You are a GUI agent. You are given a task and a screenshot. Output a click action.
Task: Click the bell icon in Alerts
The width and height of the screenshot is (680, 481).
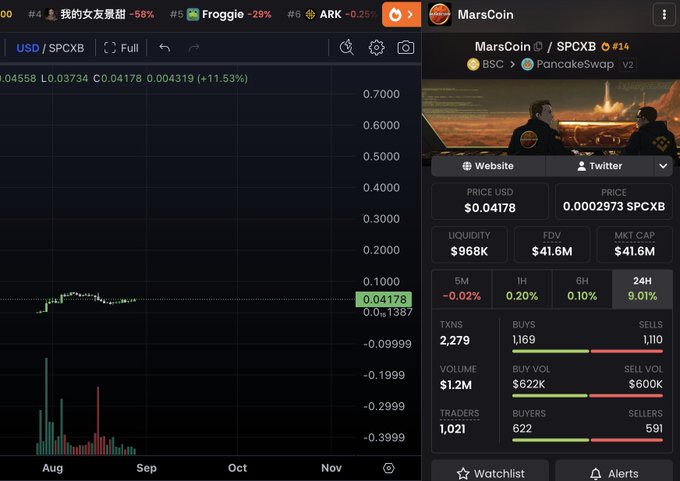coord(596,474)
